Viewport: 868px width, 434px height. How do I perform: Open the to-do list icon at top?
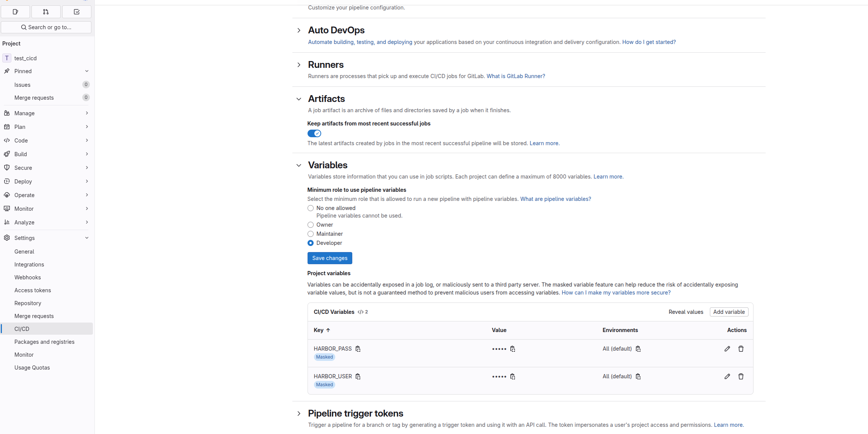pos(77,12)
